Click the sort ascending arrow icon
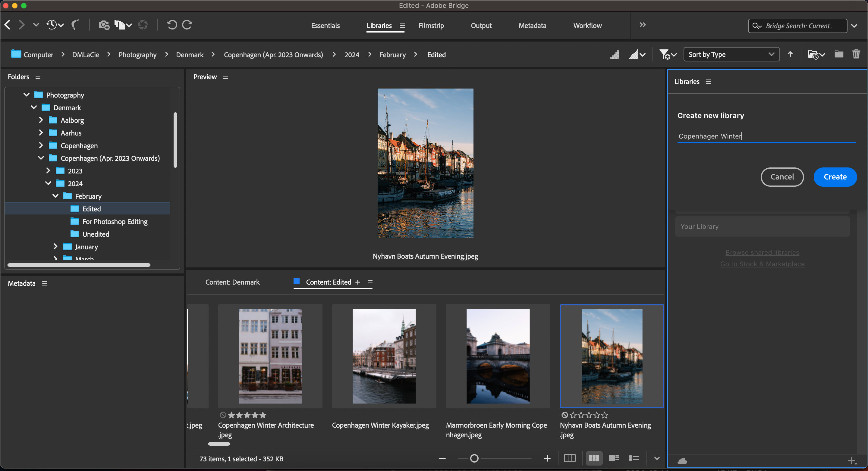868x471 pixels. pyautogui.click(x=790, y=54)
